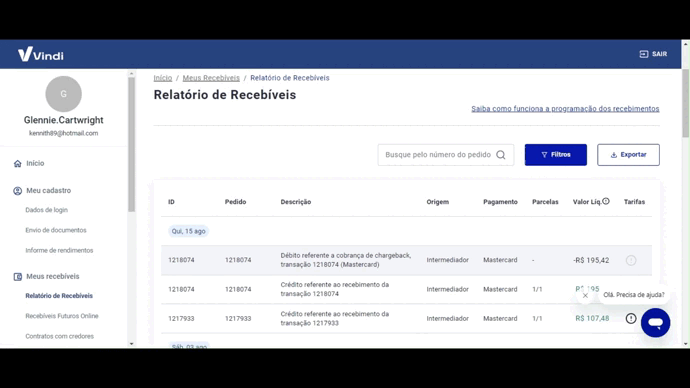Click the Meu cadastro person icon
The image size is (690, 388).
[x=18, y=191]
